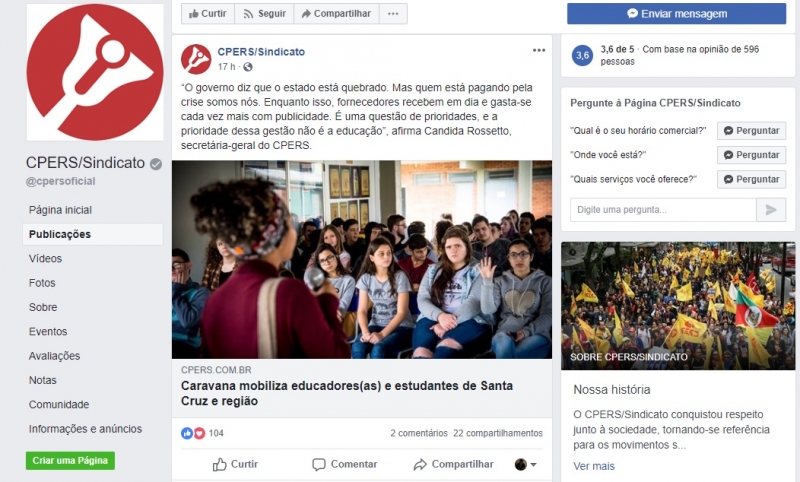Open the 22 compartilhamentos link
Screen dimensions: 800x482
pos(497,433)
